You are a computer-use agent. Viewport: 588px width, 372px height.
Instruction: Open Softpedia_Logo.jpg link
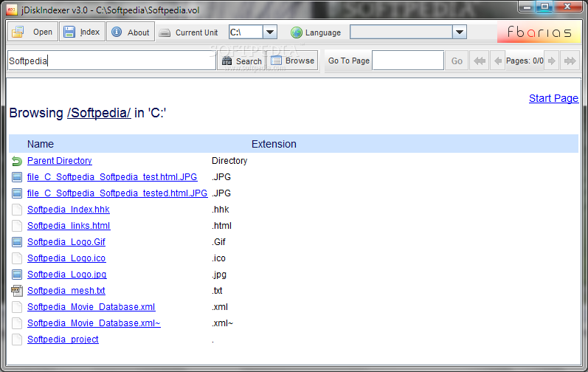pos(67,274)
